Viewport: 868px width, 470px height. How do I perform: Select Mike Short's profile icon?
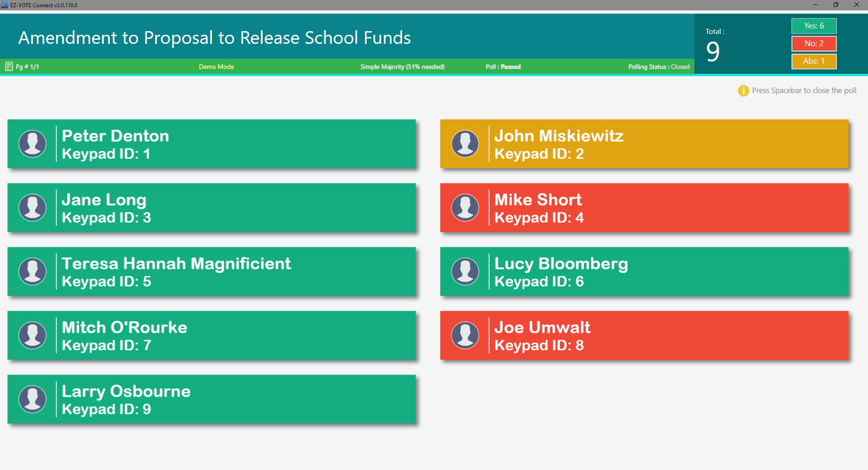tap(465, 207)
